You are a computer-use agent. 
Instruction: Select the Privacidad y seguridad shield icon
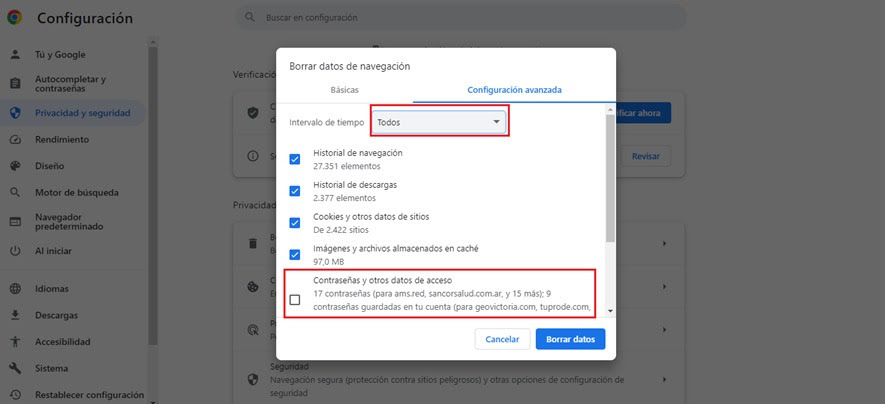[x=15, y=113]
